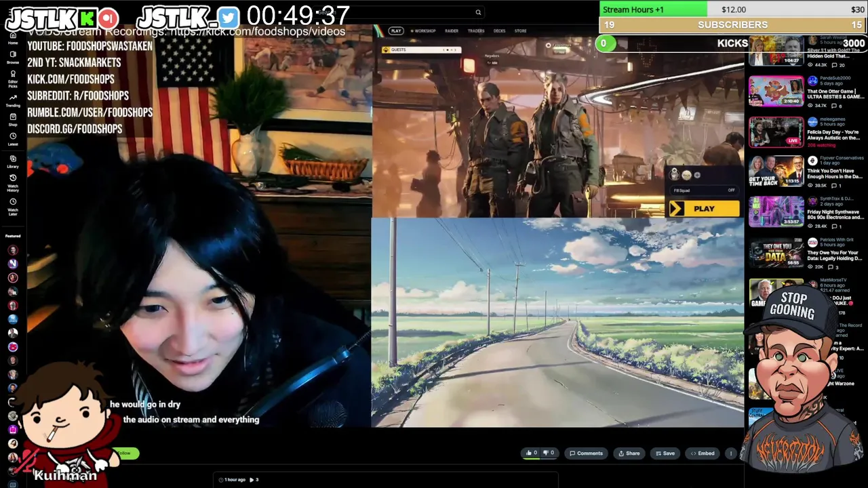Select the DECKS tab in game menu
Screen dimensions: 868x488
tap(500, 30)
